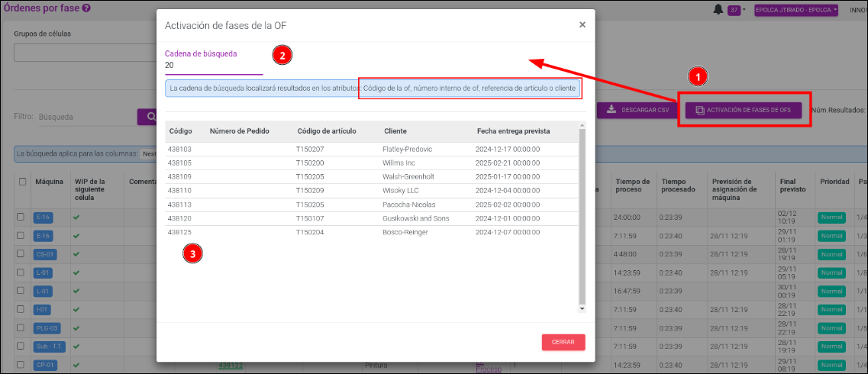Click the 16:47:59 process time cell

pos(628,291)
